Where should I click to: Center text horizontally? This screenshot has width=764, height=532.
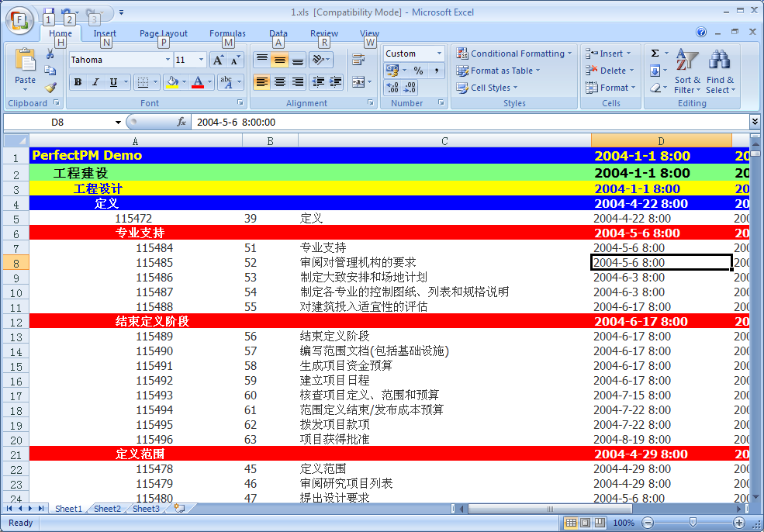tap(280, 82)
